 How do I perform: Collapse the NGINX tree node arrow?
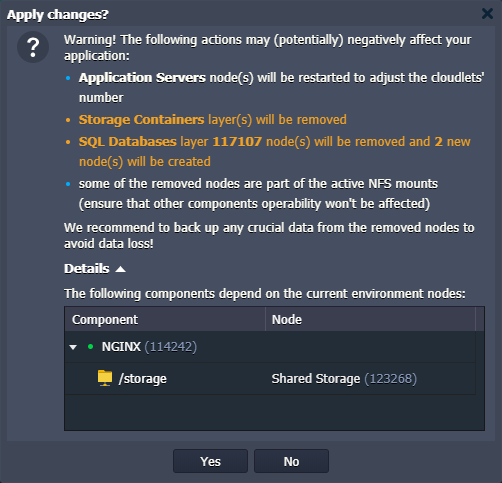click(x=73, y=347)
